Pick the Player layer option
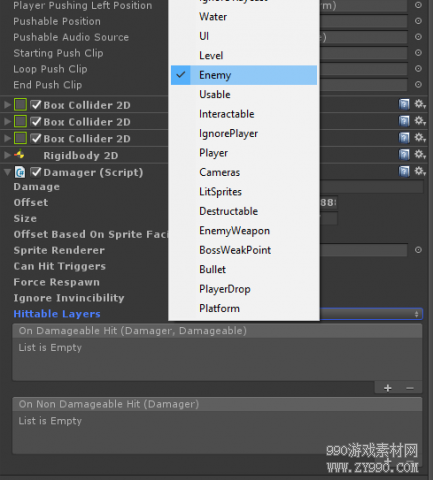 244,153
